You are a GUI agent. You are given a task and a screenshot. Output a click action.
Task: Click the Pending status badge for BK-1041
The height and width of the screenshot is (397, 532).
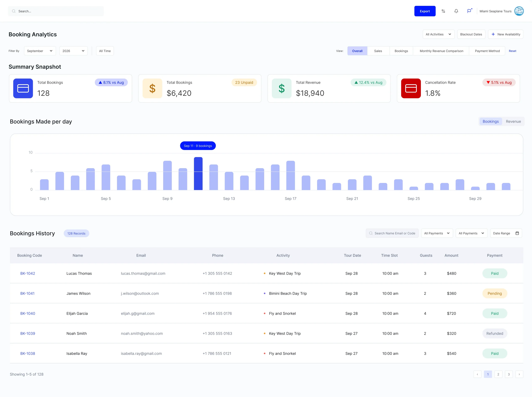(495, 293)
